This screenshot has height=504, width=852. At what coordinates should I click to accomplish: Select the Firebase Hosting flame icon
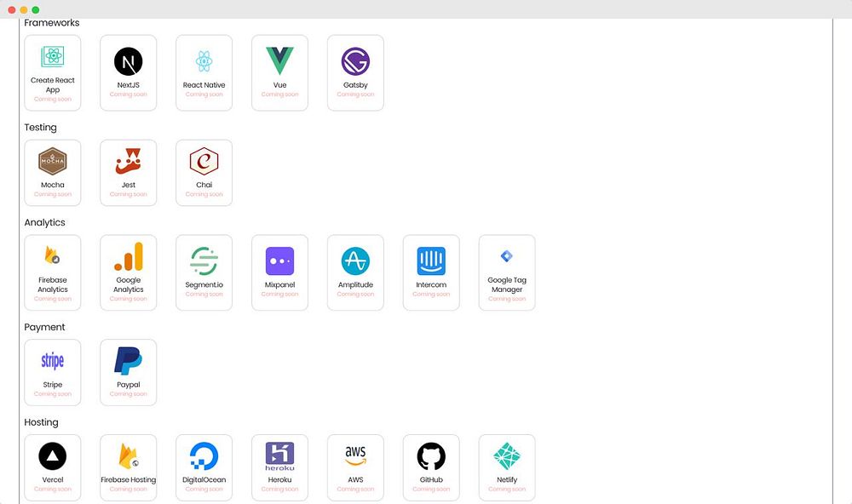[x=129, y=455]
